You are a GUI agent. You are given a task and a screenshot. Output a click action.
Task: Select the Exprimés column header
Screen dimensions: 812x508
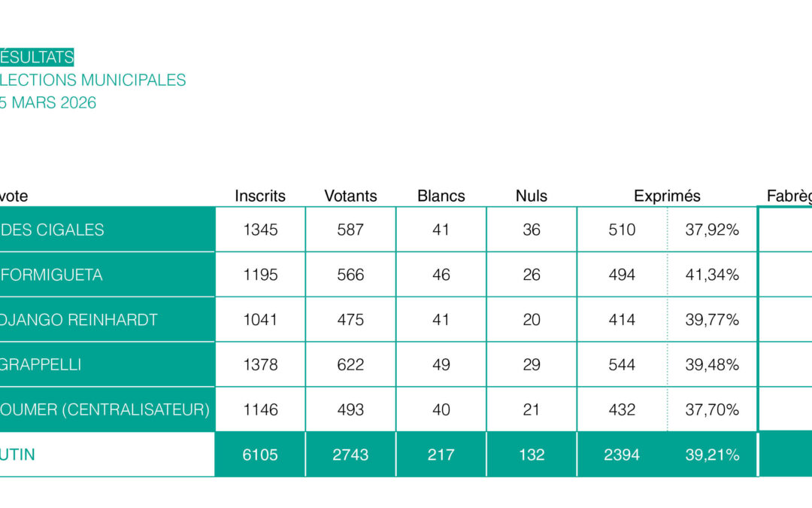(667, 196)
